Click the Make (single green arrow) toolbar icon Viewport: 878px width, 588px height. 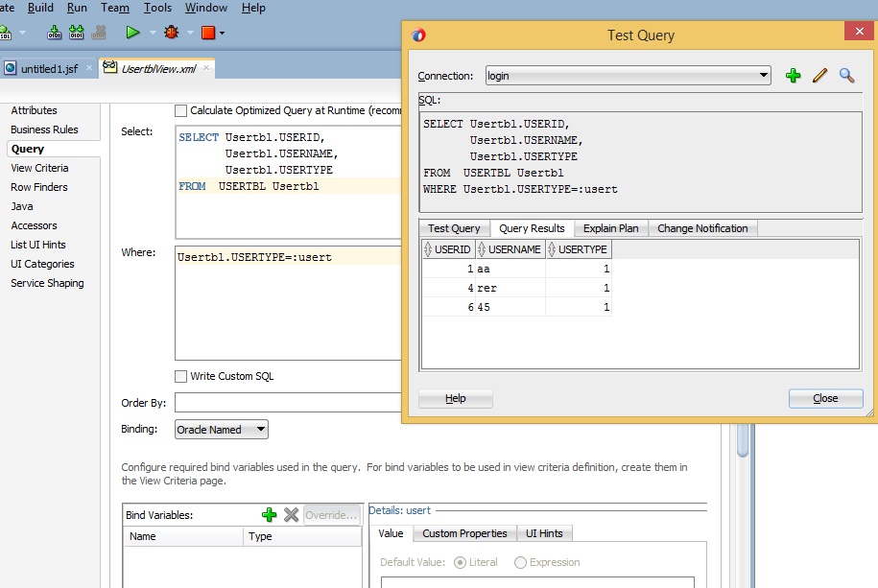pos(54,33)
